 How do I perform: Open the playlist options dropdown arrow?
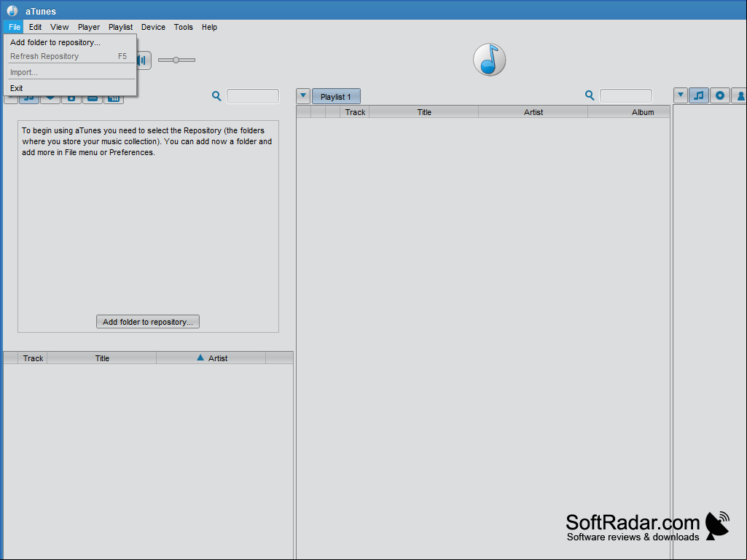click(303, 95)
